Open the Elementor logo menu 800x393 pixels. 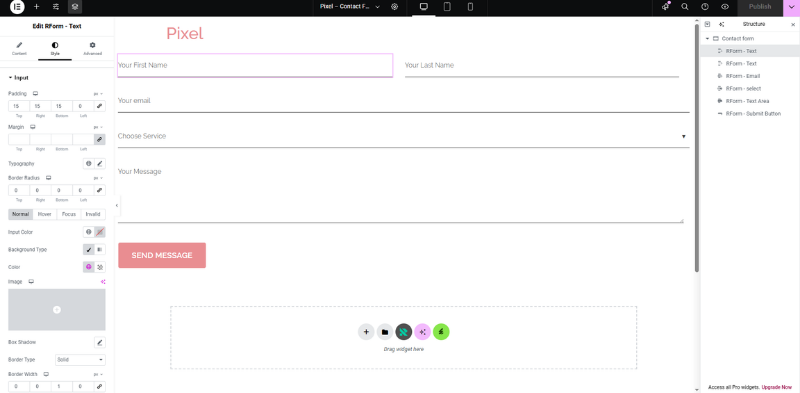click(17, 7)
